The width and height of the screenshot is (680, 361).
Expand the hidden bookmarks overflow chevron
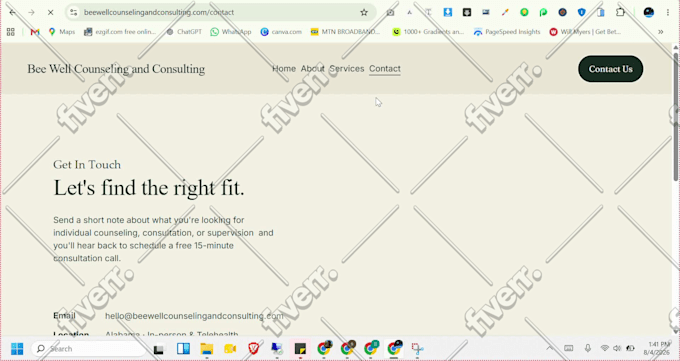(x=660, y=32)
